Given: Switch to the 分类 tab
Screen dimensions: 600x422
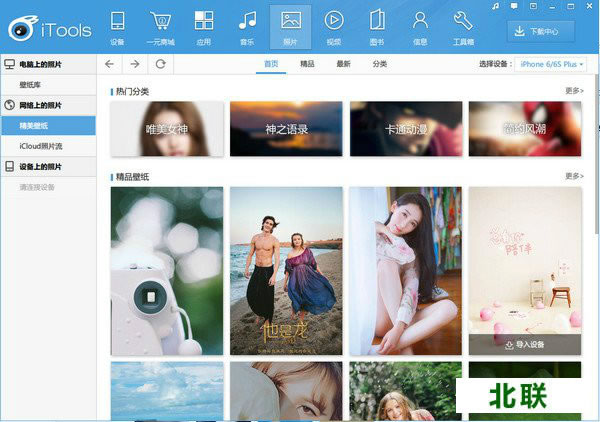Looking at the screenshot, I should [380, 64].
